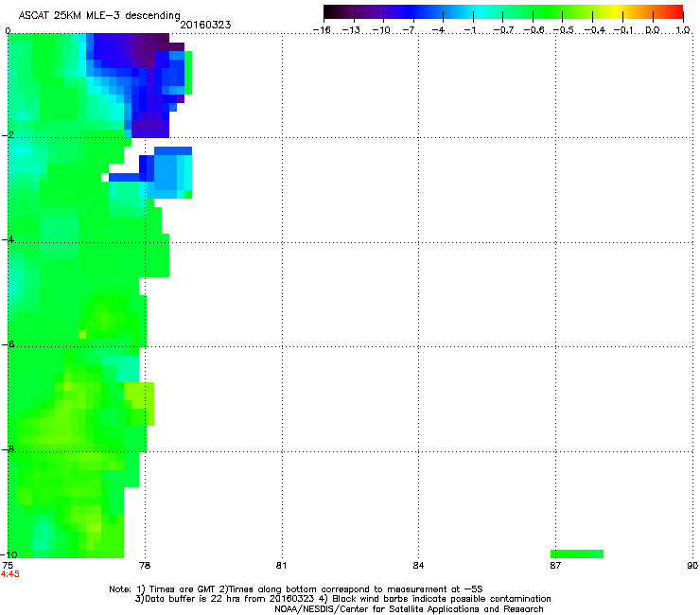Screen dimensions: 700x615
Task: Click the 87 longitude axis label
Action: [555, 566]
